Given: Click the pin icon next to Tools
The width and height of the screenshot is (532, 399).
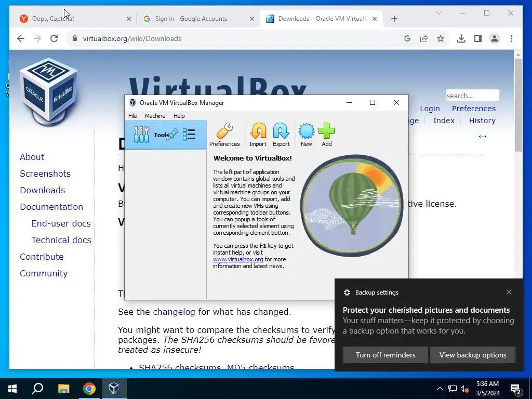Looking at the screenshot, I should tap(172, 135).
